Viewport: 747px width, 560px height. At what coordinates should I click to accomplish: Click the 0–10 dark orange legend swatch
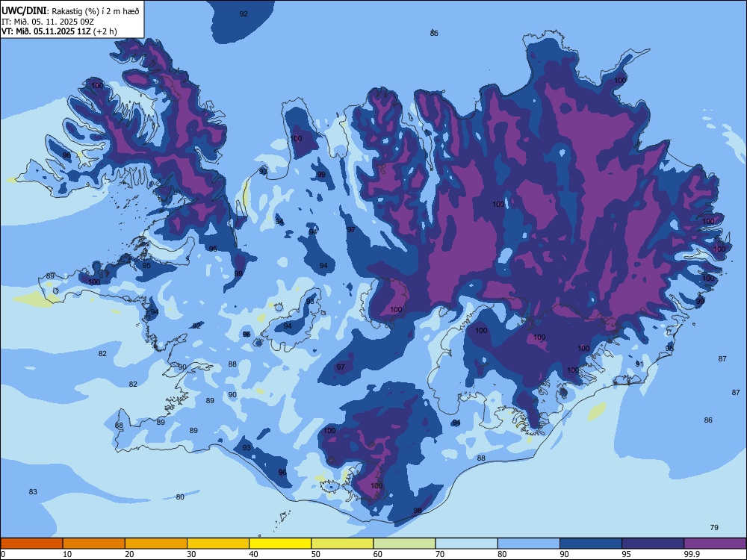pos(31,544)
